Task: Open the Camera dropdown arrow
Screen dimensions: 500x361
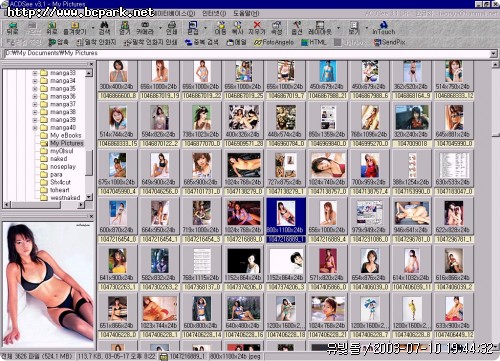Action: point(160,28)
